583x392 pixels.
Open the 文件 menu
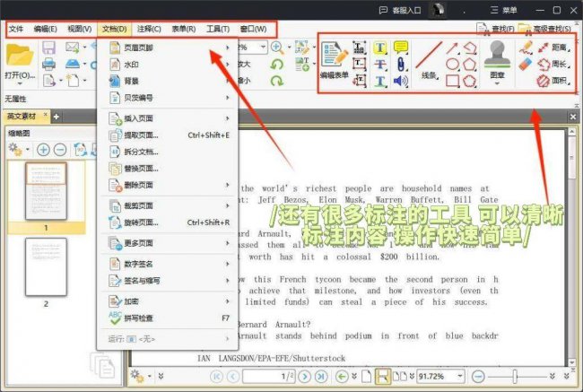coord(16,29)
